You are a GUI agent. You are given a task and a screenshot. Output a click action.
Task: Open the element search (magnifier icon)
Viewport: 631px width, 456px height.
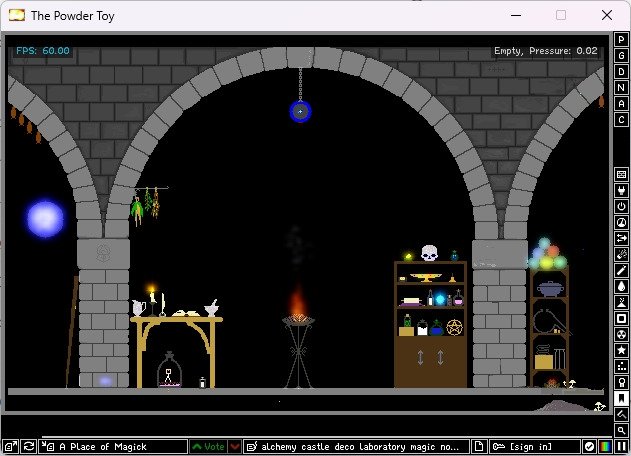[x=621, y=430]
